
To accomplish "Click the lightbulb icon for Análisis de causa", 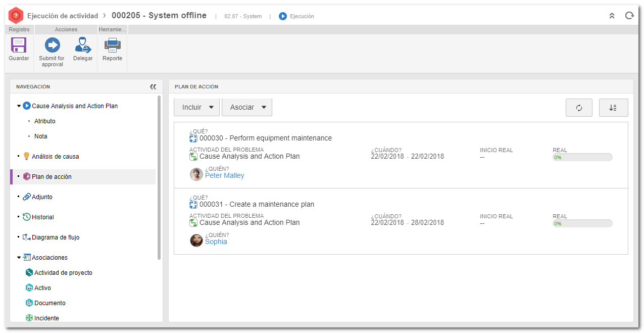I will (x=27, y=156).
